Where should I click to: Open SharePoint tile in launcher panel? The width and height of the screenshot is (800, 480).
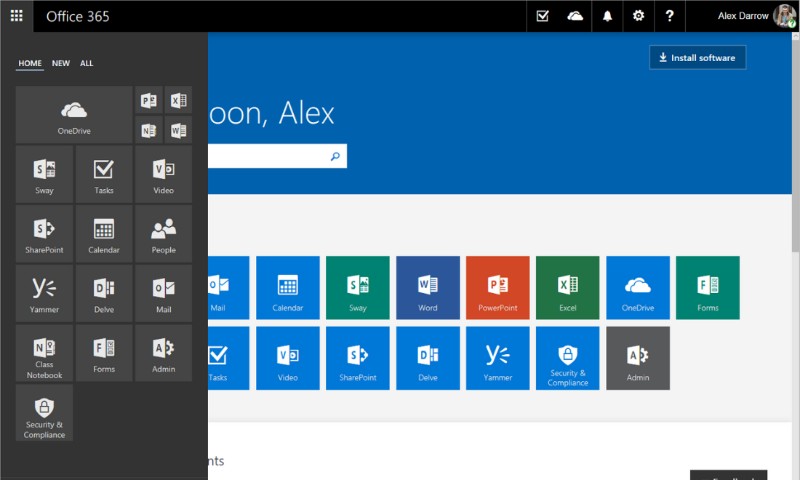tap(44, 234)
